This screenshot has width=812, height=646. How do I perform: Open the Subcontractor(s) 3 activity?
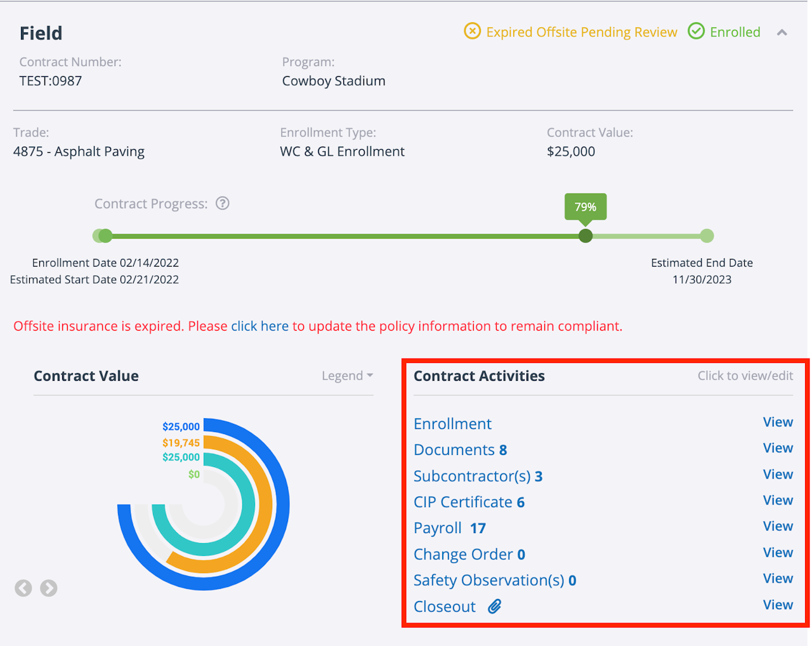[478, 476]
